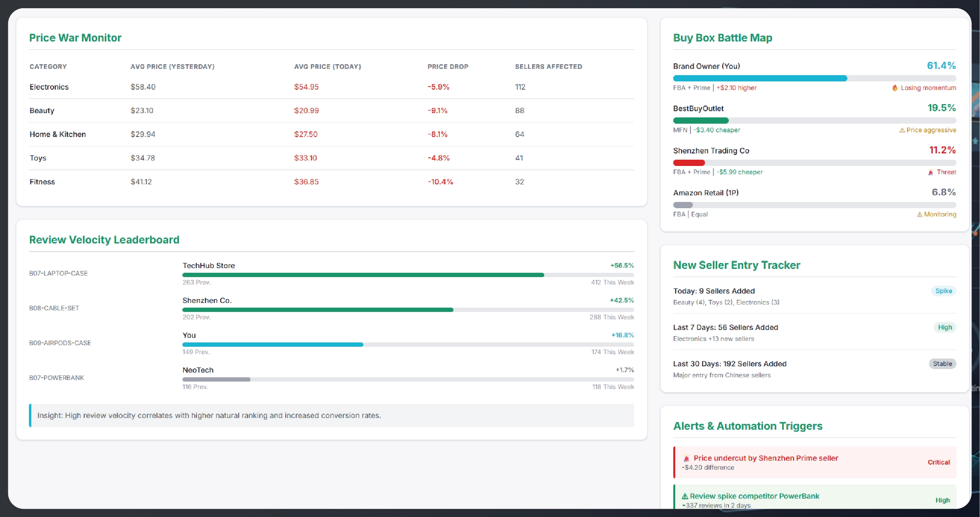Click the Critical label on price undercut alert

pyautogui.click(x=939, y=462)
